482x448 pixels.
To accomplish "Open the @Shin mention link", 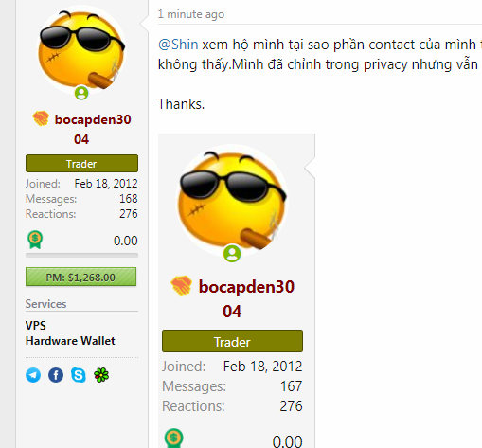I will coord(178,45).
